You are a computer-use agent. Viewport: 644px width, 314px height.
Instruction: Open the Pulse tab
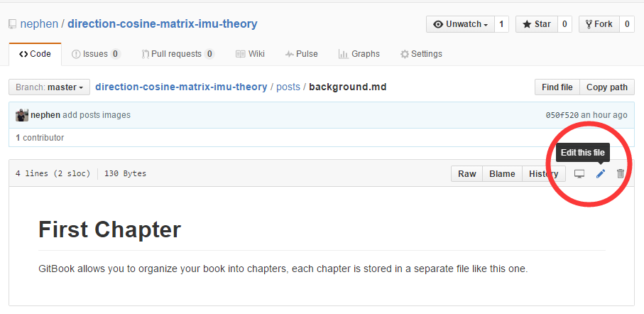click(302, 54)
